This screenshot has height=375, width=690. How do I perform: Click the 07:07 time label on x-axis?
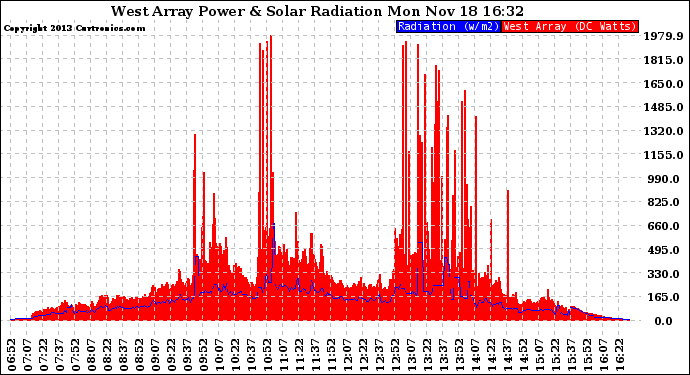click(28, 355)
